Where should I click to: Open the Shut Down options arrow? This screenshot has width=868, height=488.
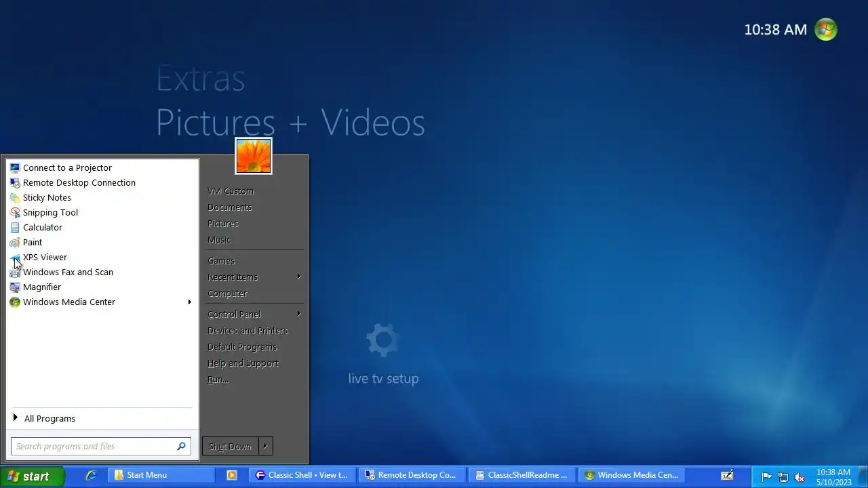coord(265,446)
